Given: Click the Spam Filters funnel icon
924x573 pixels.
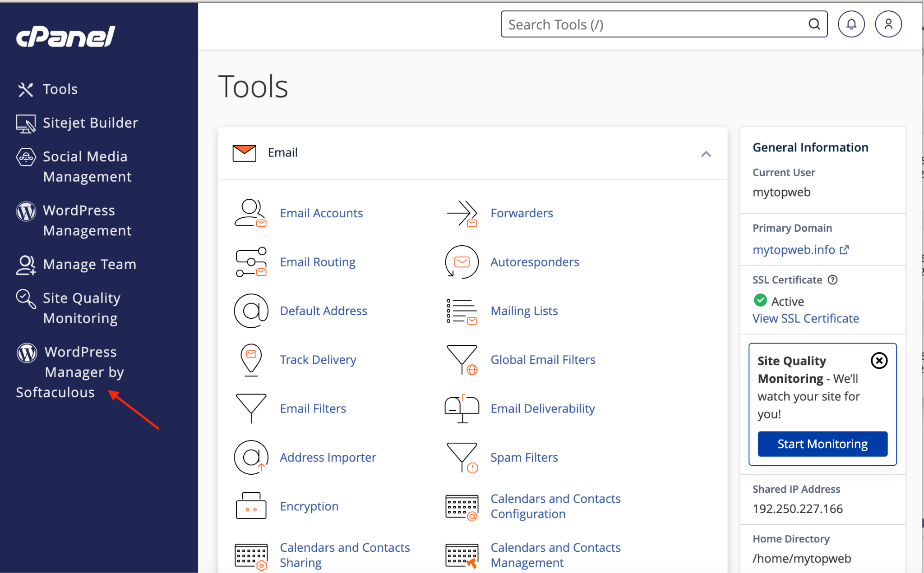Looking at the screenshot, I should click(462, 458).
